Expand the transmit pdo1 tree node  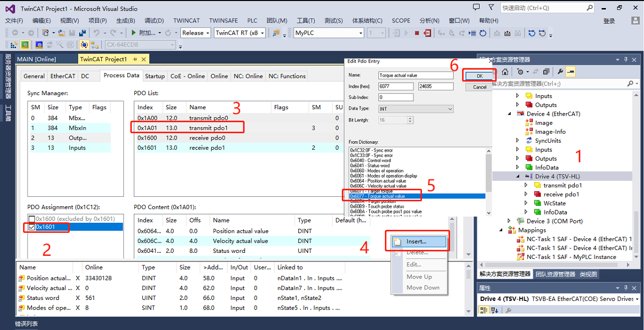[526, 185]
